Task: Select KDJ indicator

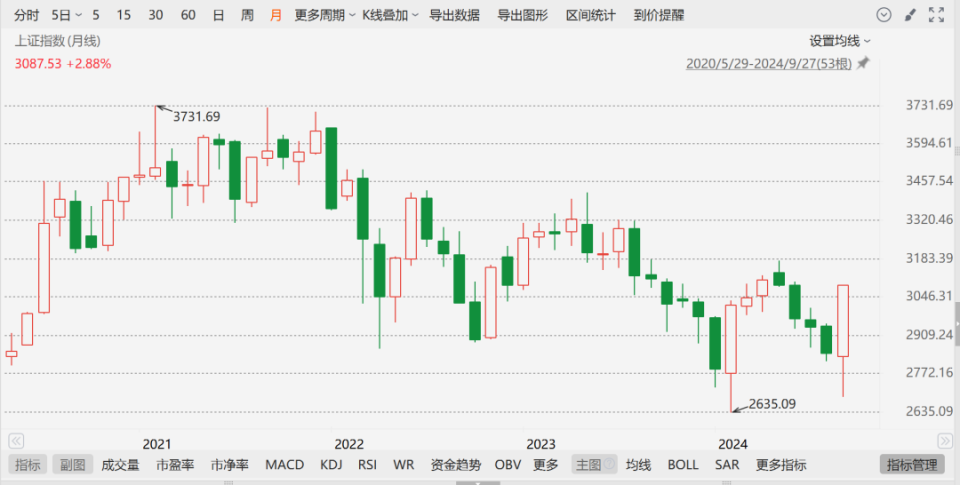Action: click(331, 465)
